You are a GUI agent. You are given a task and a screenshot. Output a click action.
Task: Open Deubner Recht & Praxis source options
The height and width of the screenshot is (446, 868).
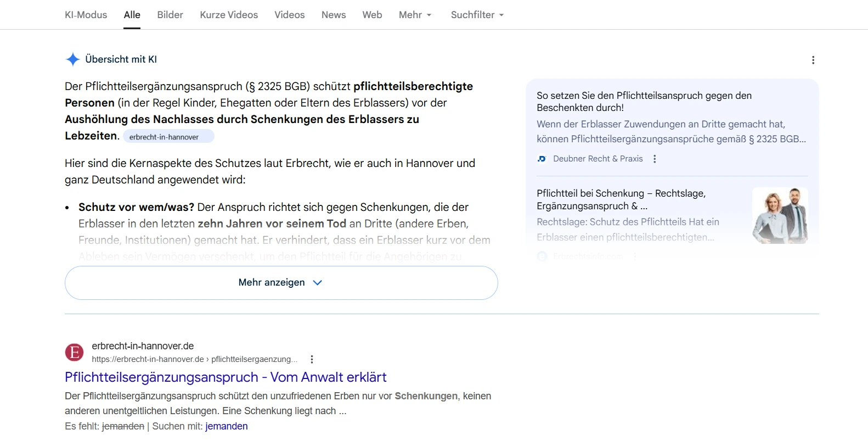tap(654, 159)
